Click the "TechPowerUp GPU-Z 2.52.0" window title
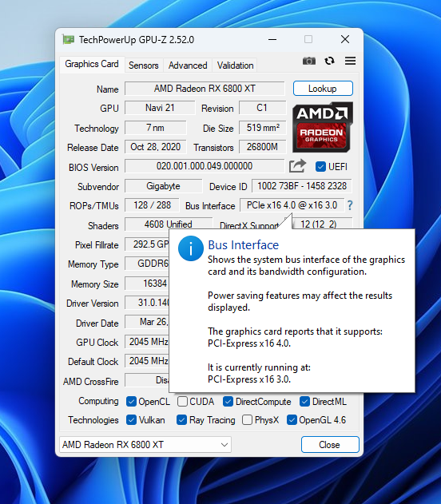Viewport: 441px width, 504px height. click(137, 39)
